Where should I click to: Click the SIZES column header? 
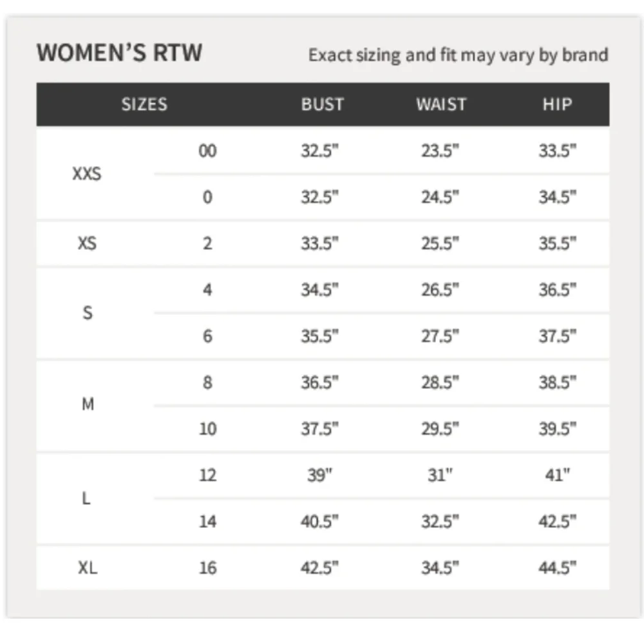coord(144,104)
